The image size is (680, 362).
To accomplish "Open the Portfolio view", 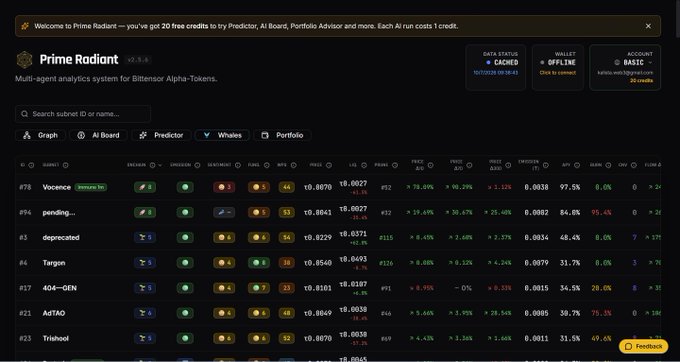I will click(282, 135).
